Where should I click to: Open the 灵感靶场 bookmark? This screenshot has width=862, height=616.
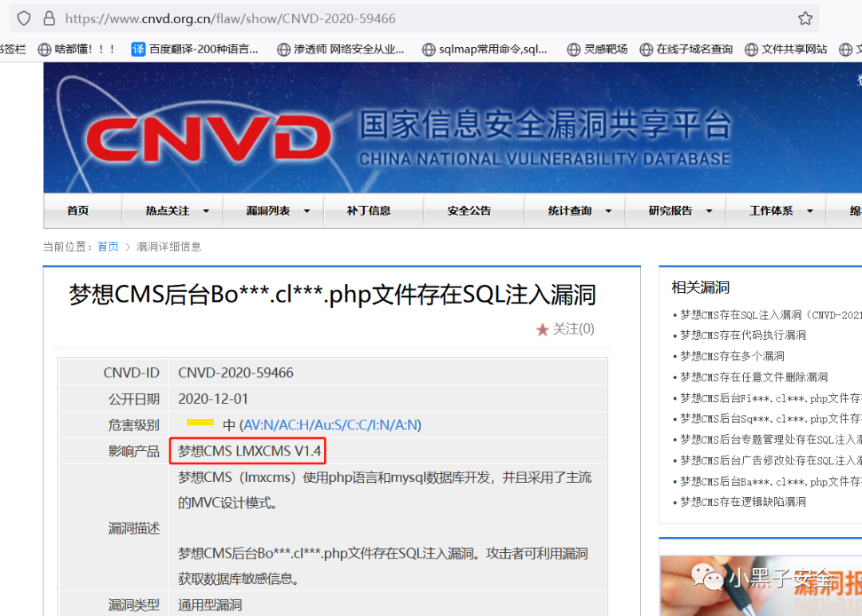(597, 49)
